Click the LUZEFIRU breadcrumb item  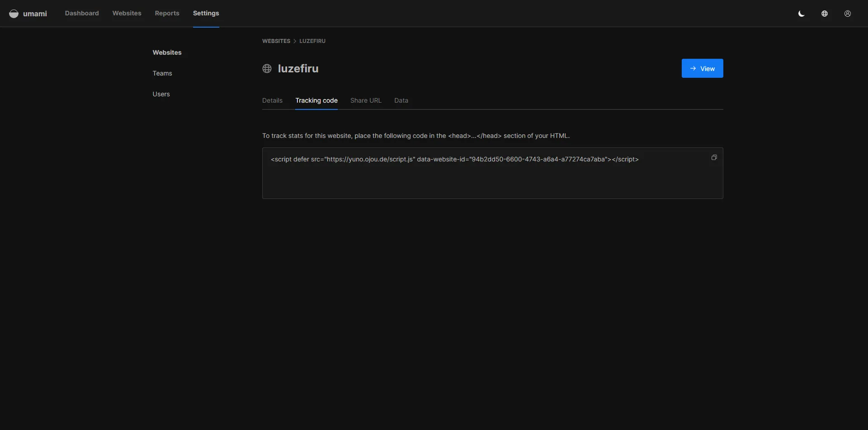tap(312, 41)
